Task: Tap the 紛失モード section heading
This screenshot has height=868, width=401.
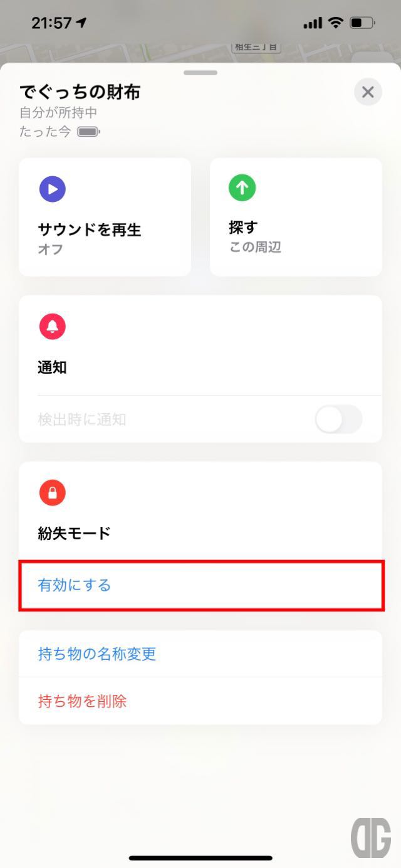Action: tap(75, 534)
